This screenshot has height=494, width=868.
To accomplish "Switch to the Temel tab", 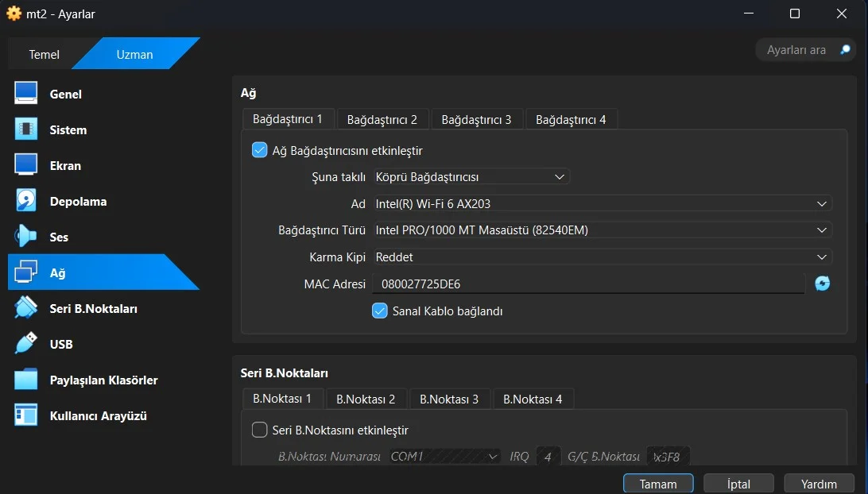I will click(x=45, y=55).
